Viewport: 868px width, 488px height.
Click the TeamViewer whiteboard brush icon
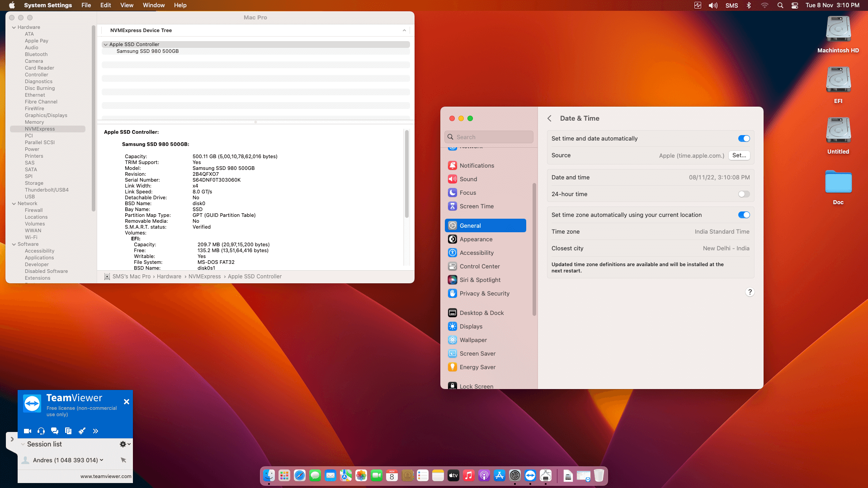(x=82, y=431)
